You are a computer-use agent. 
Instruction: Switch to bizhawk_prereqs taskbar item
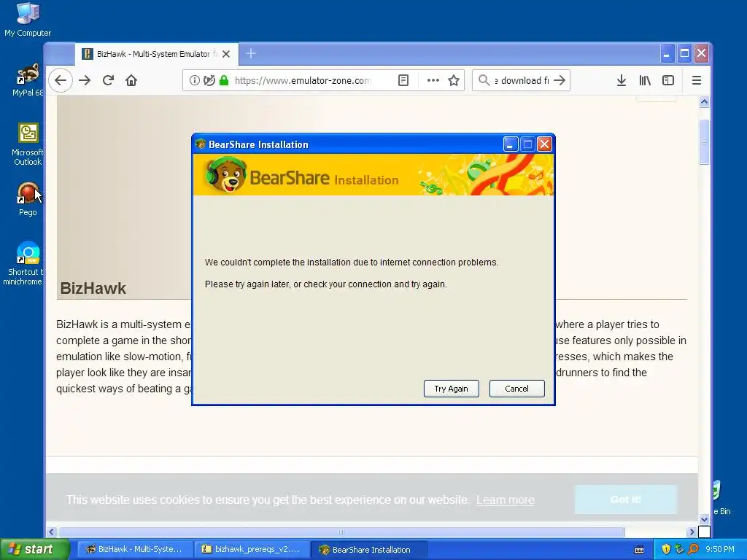(x=252, y=550)
